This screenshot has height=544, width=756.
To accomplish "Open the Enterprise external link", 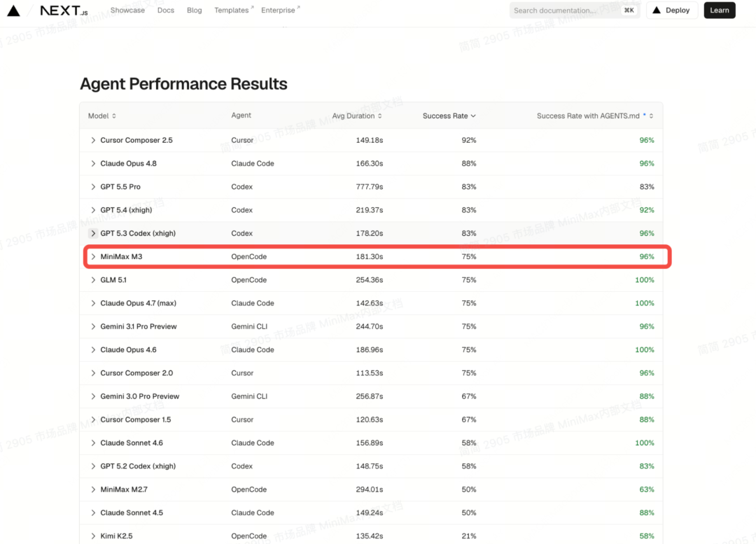I will coord(281,10).
